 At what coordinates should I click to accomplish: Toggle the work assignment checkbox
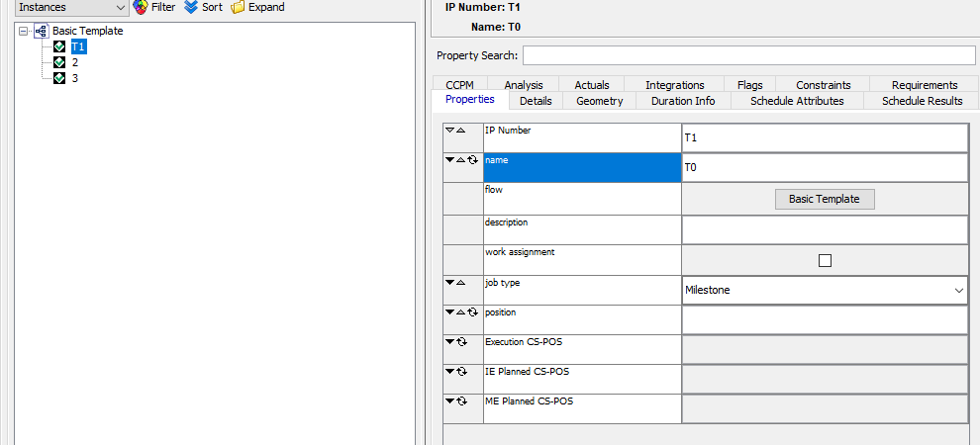[x=825, y=260]
